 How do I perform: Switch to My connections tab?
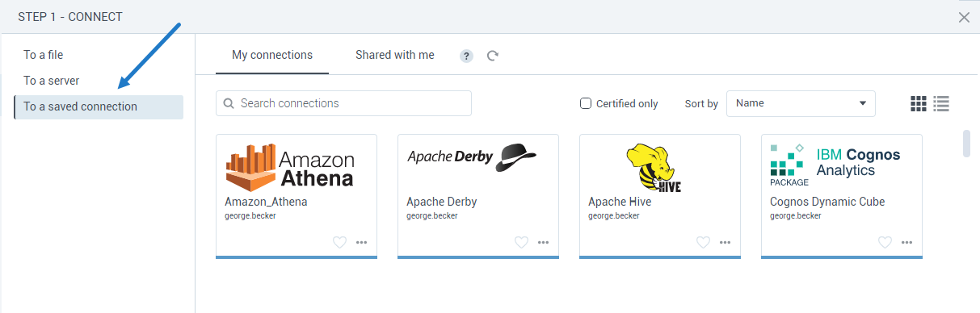pos(272,55)
